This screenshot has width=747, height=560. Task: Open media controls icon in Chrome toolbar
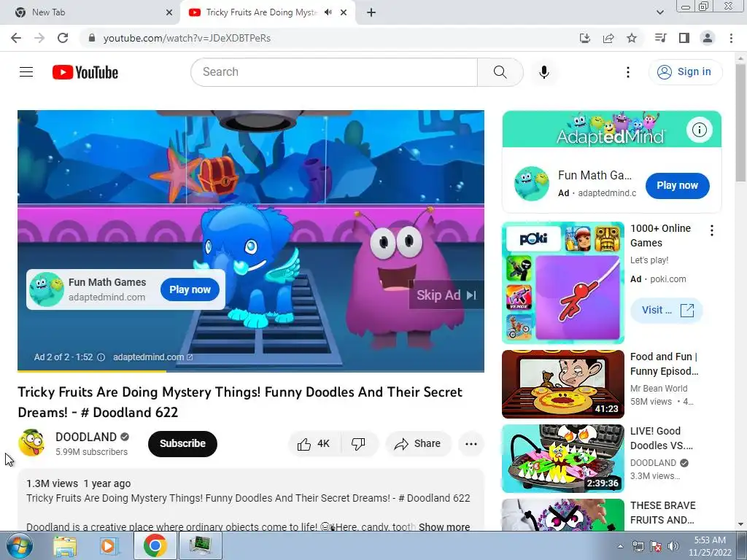coord(661,38)
